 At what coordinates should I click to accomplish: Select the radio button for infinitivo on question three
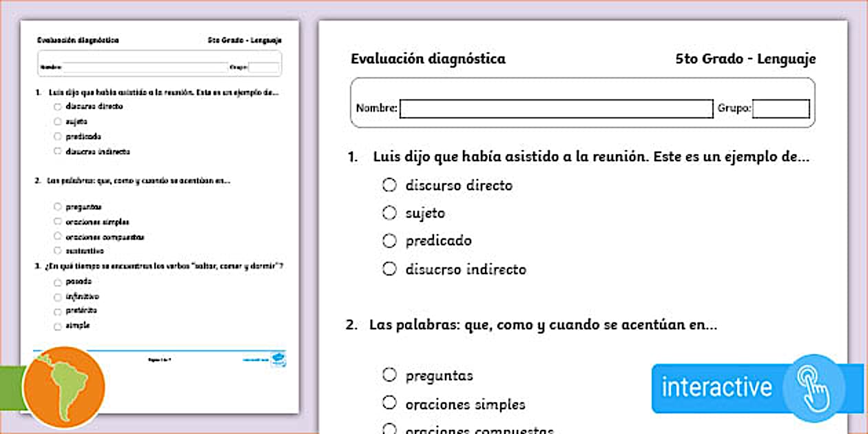[57, 296]
